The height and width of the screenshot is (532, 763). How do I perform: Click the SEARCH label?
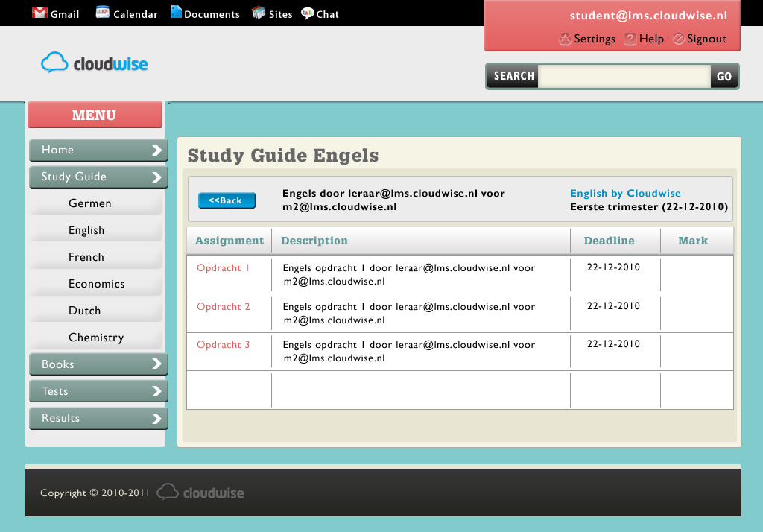point(514,76)
